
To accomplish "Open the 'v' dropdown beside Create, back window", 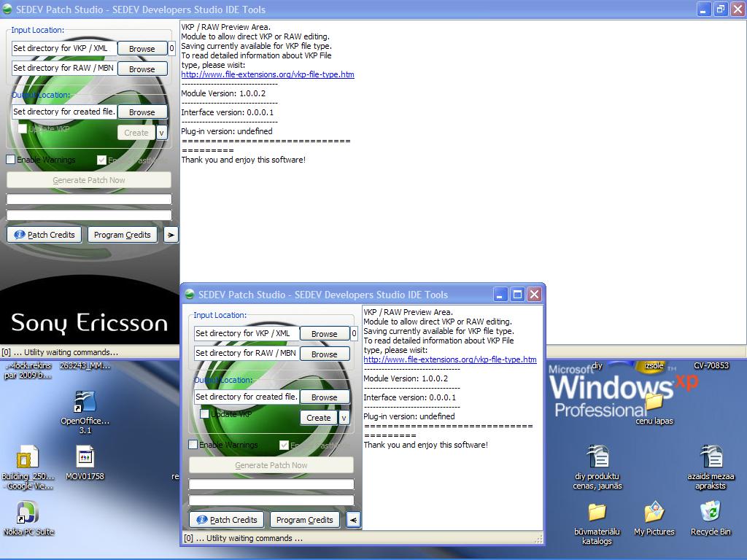I will pyautogui.click(x=161, y=133).
